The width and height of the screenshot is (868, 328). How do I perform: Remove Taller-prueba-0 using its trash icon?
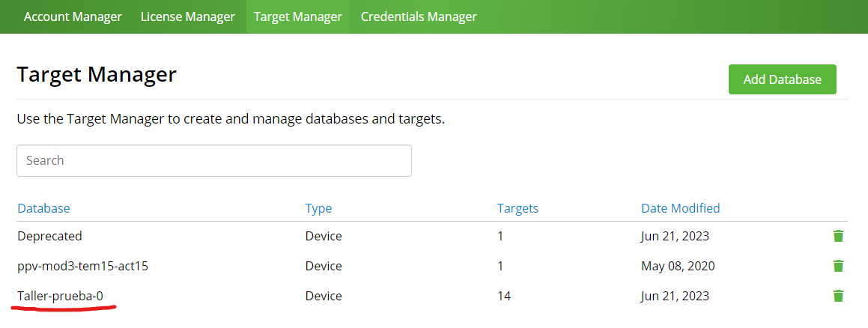tap(838, 296)
